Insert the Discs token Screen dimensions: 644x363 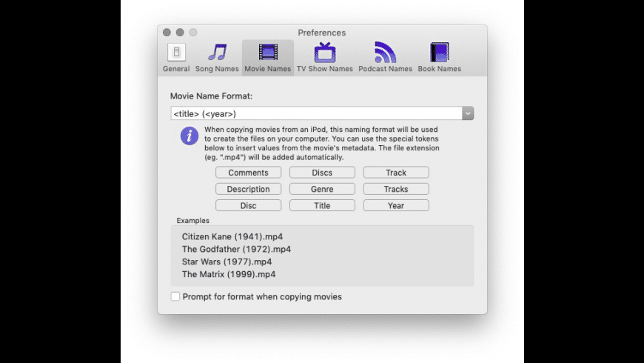(x=322, y=173)
